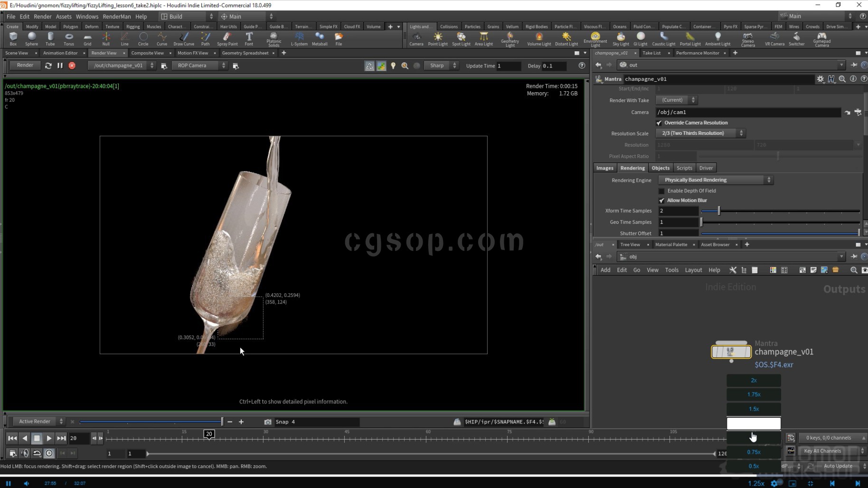Image resolution: width=868 pixels, height=488 pixels.
Task: Click the render view snapshot camera icon
Action: 268,422
